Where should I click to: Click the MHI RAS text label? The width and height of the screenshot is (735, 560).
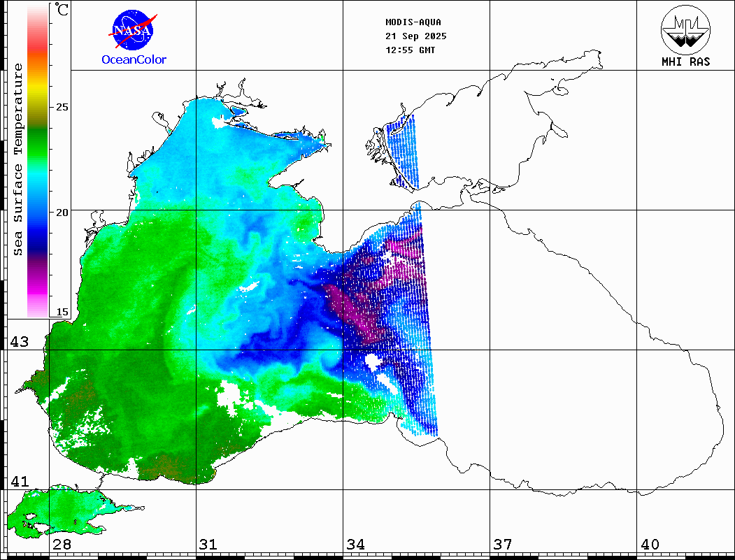coord(685,62)
